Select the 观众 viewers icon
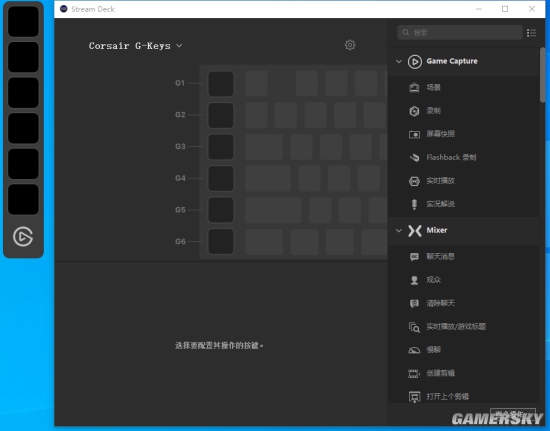The height and width of the screenshot is (431, 550). click(x=414, y=280)
